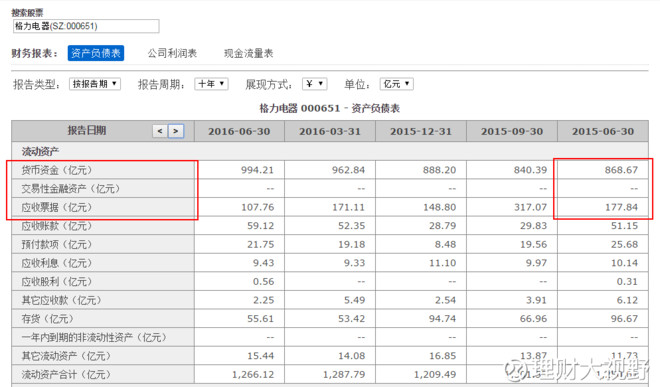Click the 流动资产 section heading
Screen dimensions: 660x387
click(x=40, y=151)
